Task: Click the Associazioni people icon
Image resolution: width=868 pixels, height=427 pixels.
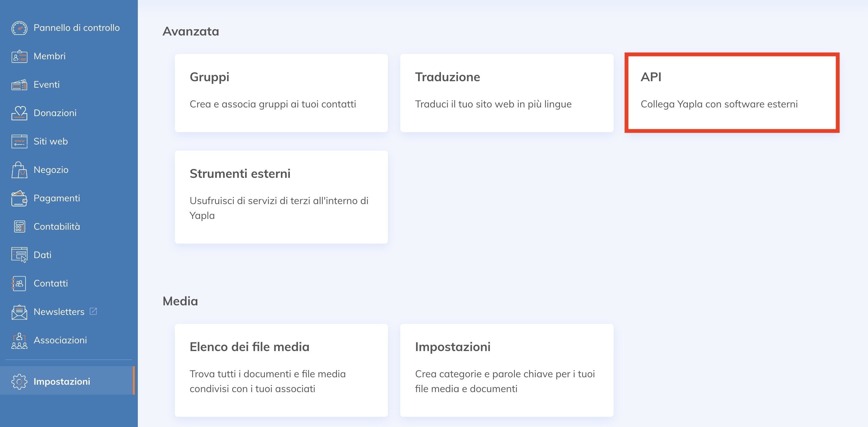Action: (19, 340)
